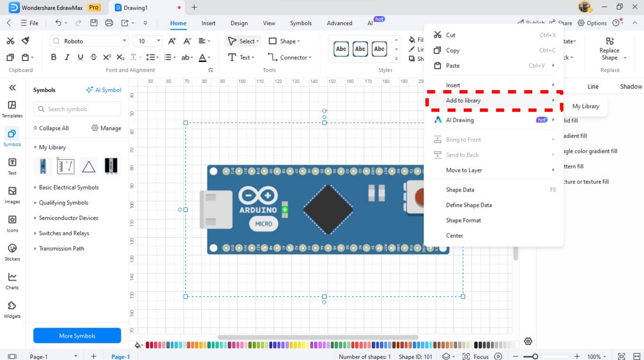
Task: Increase font size icon
Action: point(172,41)
